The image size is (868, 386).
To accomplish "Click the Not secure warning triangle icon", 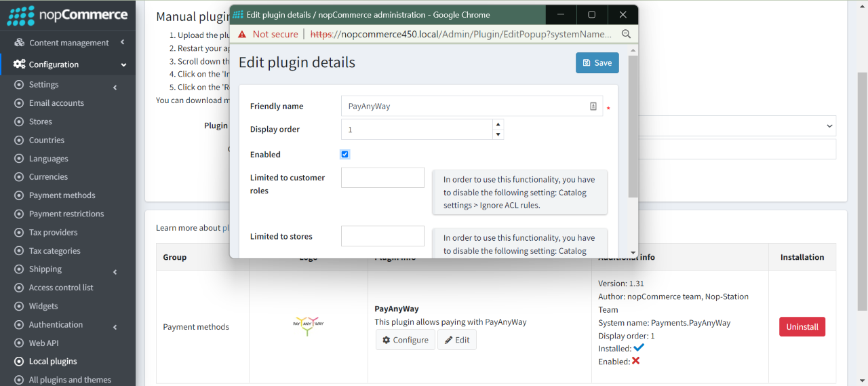I will click(x=242, y=34).
